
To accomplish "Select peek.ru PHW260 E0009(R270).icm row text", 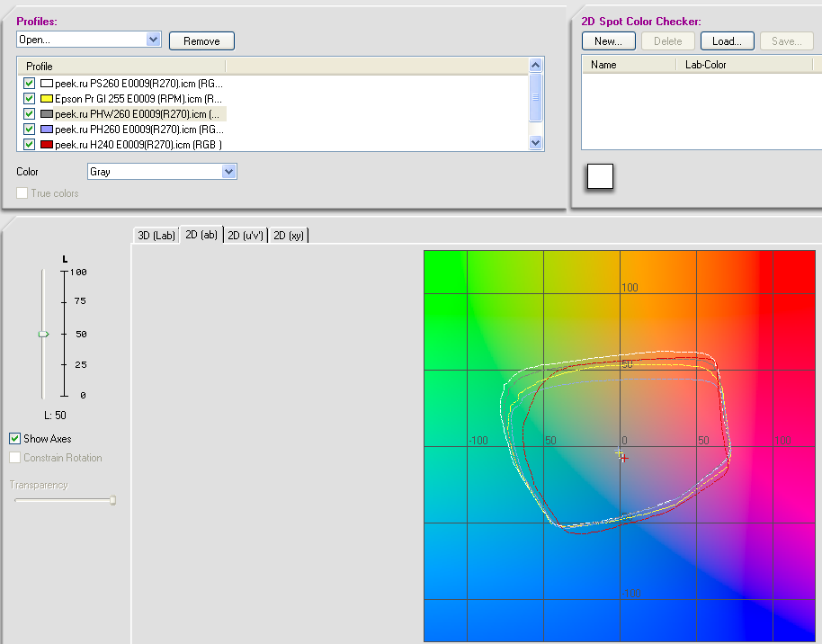I will [x=138, y=114].
